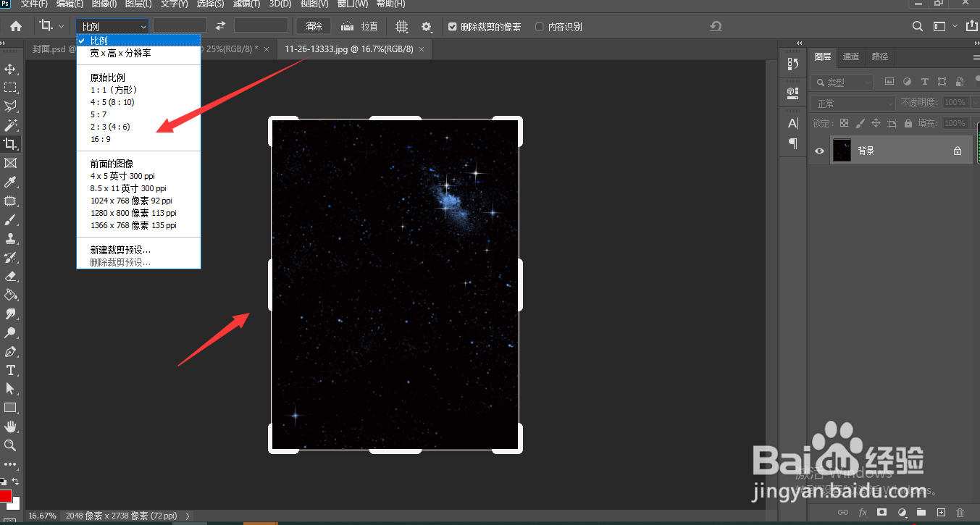
Task: Choose 16:9 ratio preset
Action: [101, 139]
